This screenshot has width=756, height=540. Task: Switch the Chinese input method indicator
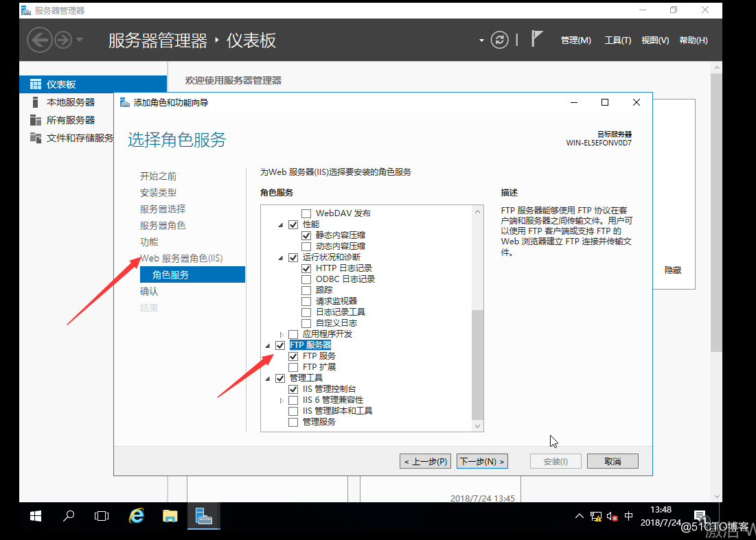pos(629,517)
